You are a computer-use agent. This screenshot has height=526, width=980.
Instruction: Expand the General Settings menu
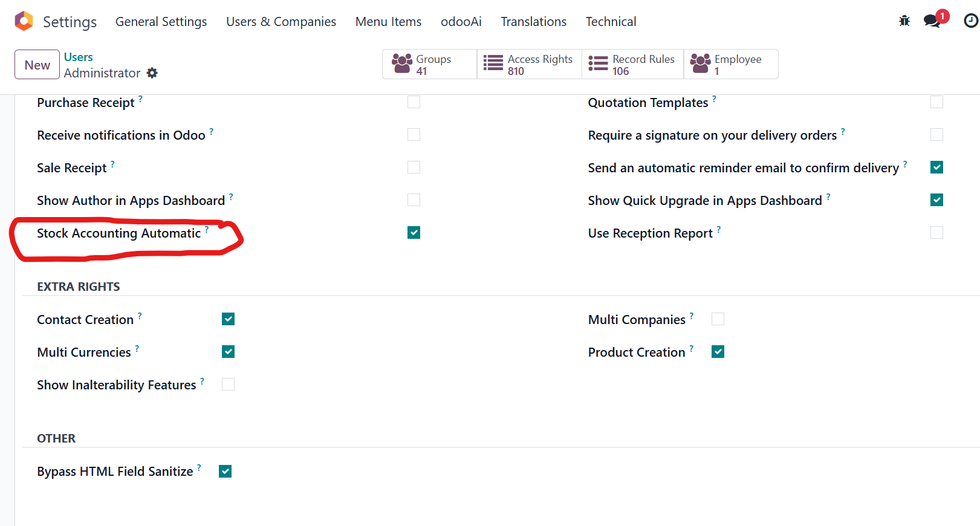pos(161,22)
